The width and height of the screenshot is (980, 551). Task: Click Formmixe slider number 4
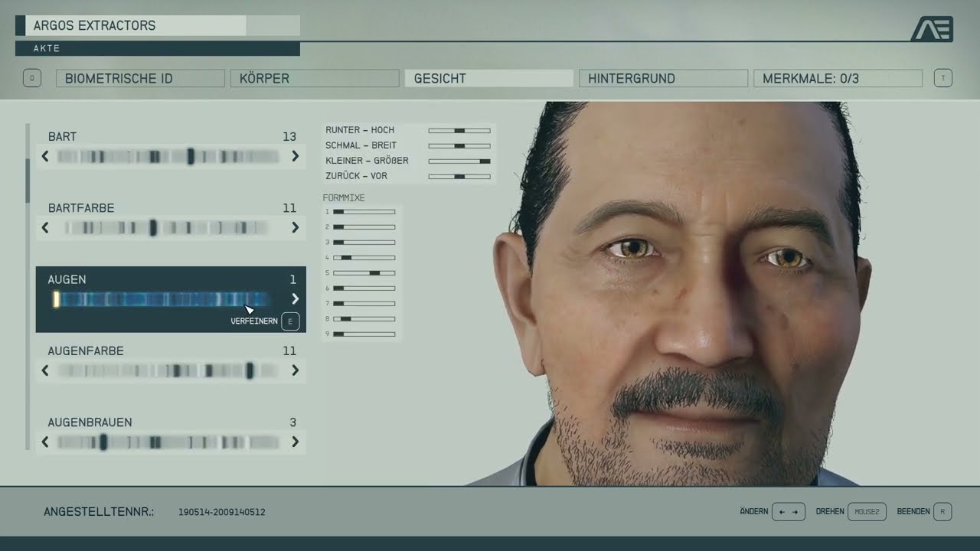tap(364, 257)
